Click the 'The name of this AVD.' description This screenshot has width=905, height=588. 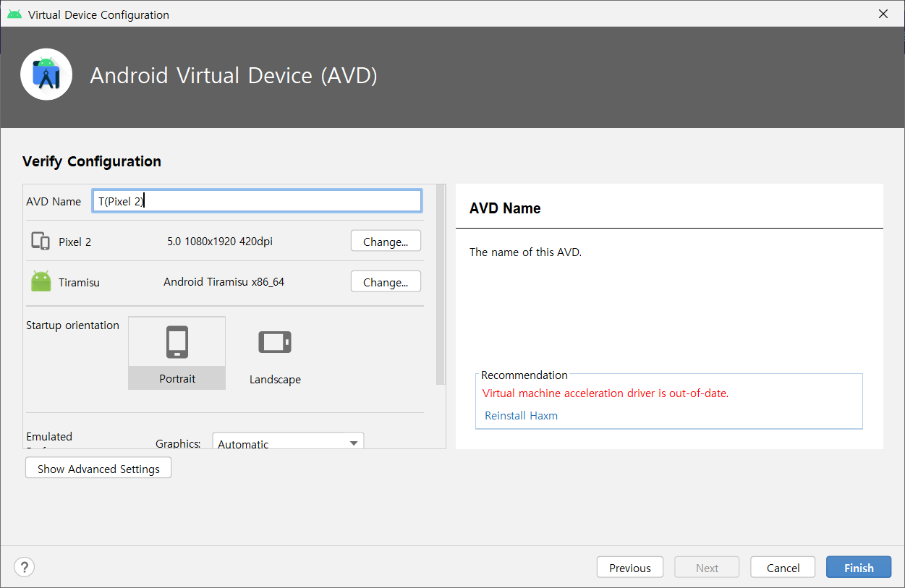tap(525, 252)
